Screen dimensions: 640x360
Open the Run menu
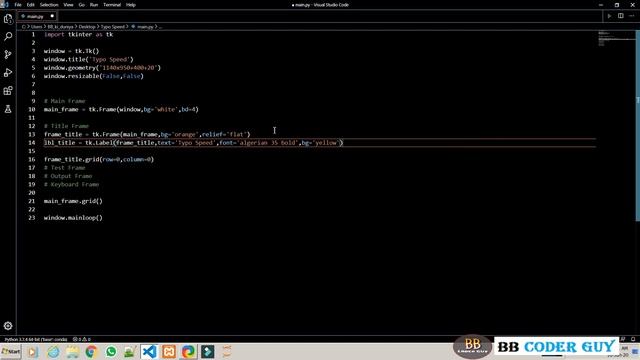94,5
